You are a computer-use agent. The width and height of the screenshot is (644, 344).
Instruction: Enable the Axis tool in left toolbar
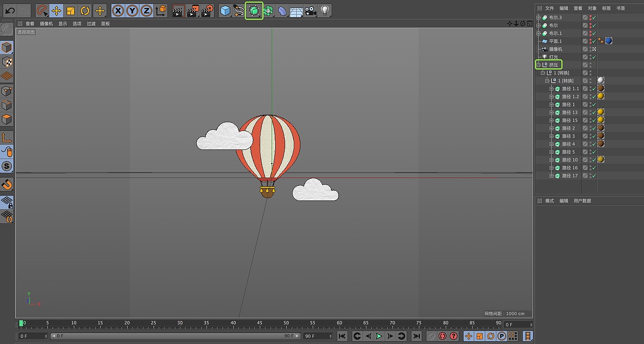[x=7, y=137]
